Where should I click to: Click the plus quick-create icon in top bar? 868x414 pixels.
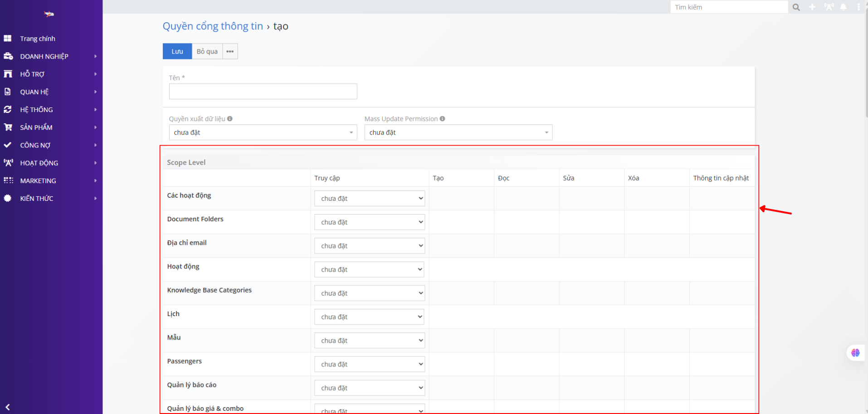(812, 7)
